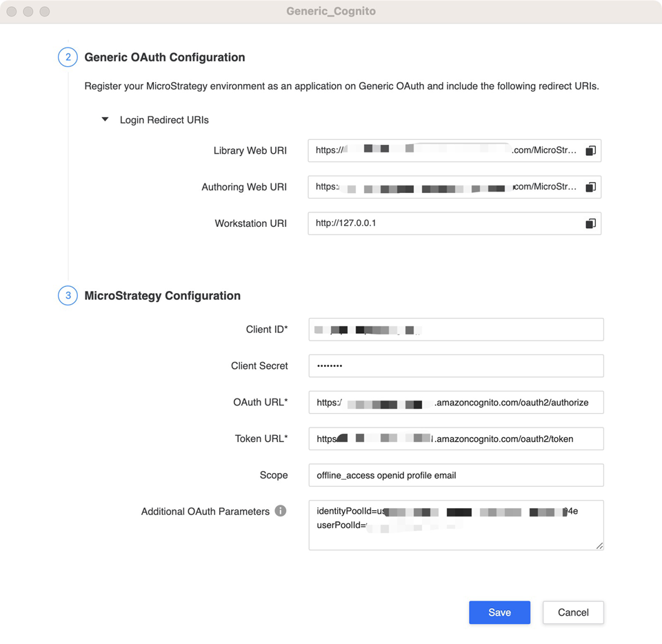Cancel the configuration dialog

click(572, 612)
